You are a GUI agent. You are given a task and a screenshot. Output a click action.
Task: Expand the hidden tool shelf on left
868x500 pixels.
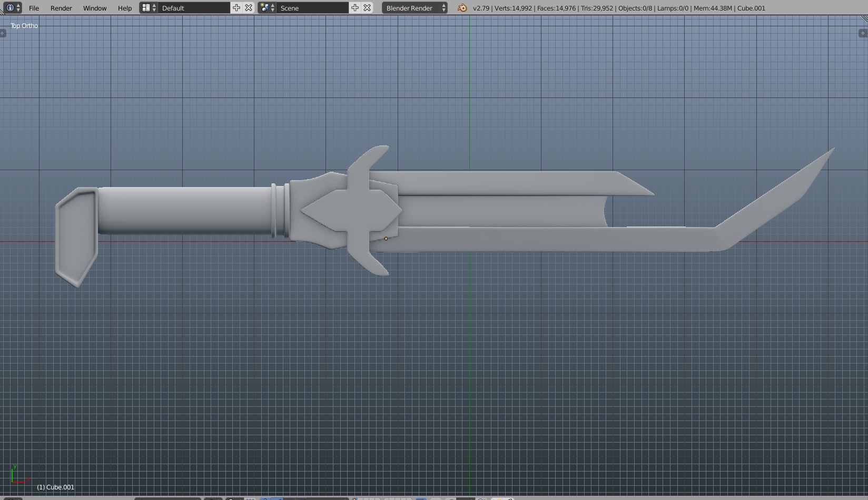click(3, 33)
